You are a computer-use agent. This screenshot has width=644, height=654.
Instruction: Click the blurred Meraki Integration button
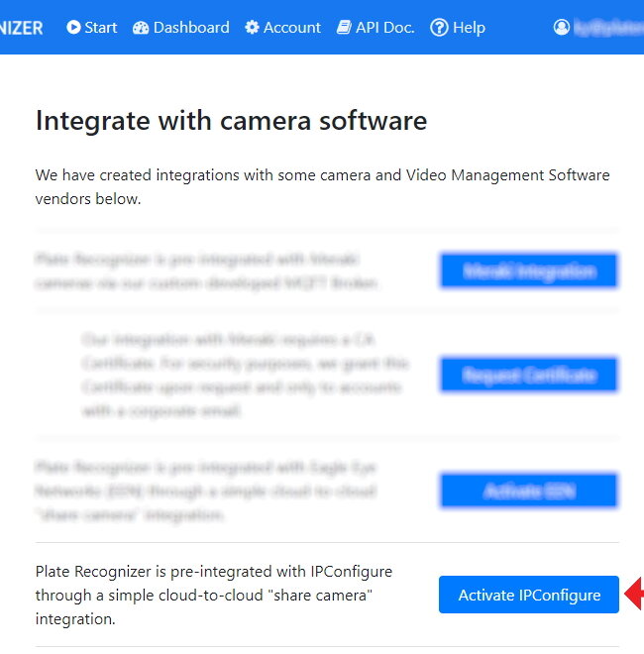(529, 271)
